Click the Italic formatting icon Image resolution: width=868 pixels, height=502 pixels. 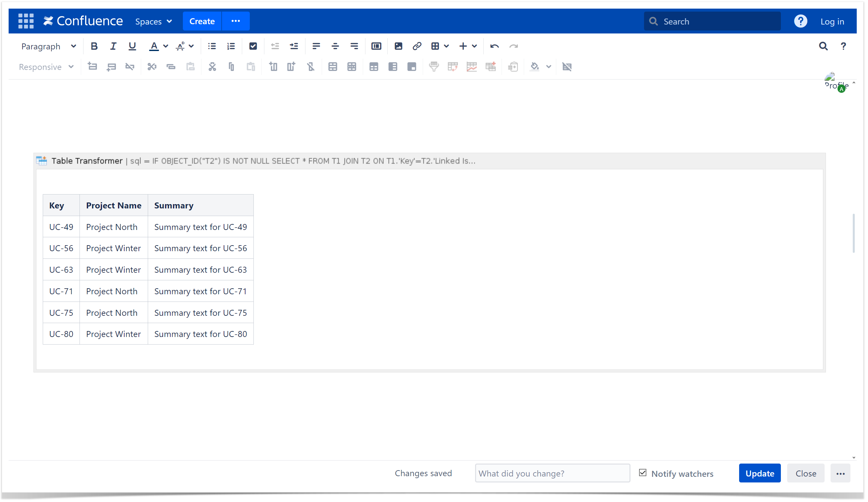(113, 46)
